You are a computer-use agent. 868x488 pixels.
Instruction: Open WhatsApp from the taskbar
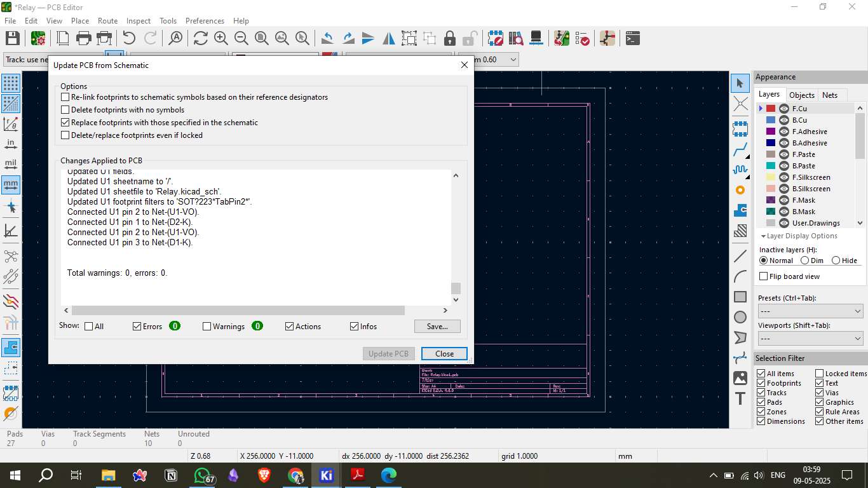(x=203, y=475)
